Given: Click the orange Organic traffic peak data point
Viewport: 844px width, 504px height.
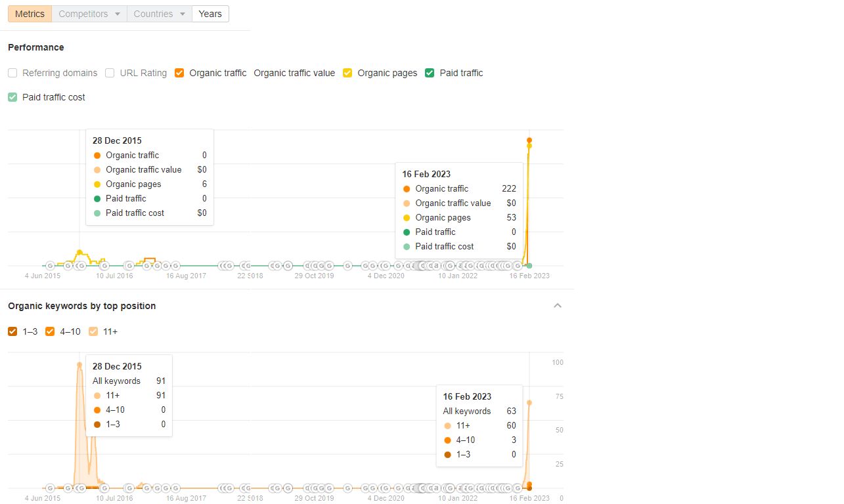Looking at the screenshot, I should click(x=529, y=140).
